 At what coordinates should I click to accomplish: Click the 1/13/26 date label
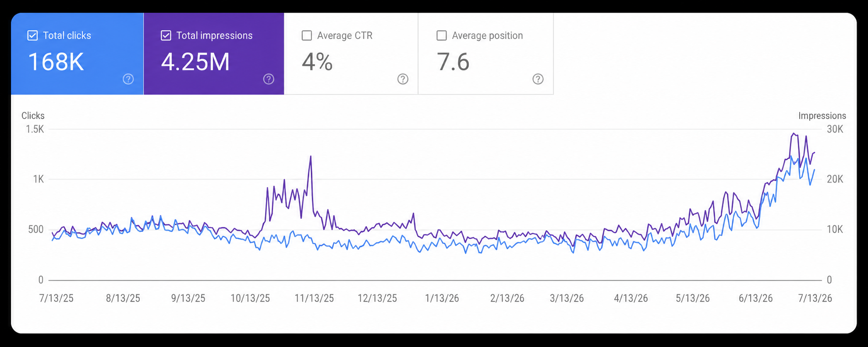click(x=442, y=298)
